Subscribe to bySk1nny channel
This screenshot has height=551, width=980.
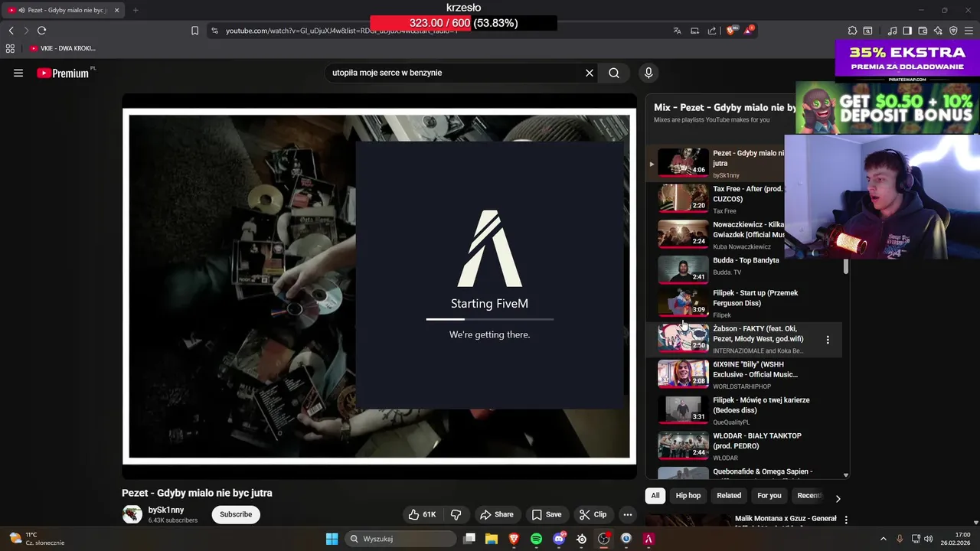pos(236,514)
